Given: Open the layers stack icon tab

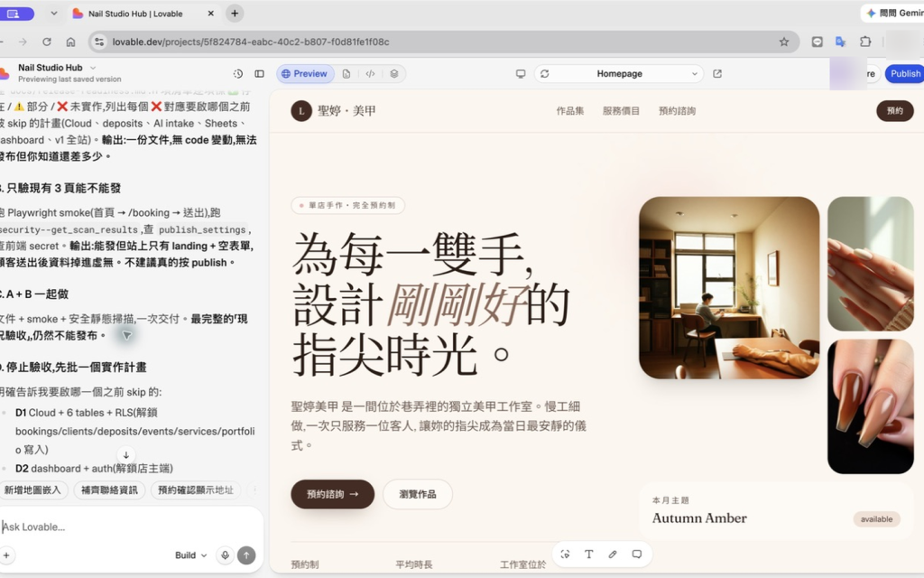Looking at the screenshot, I should [x=394, y=74].
